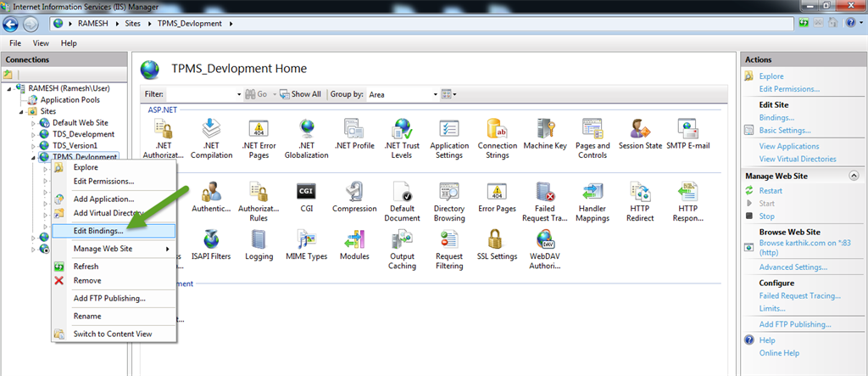This screenshot has width=868, height=376.
Task: Click Basic Settings in Actions pane
Action: click(784, 131)
